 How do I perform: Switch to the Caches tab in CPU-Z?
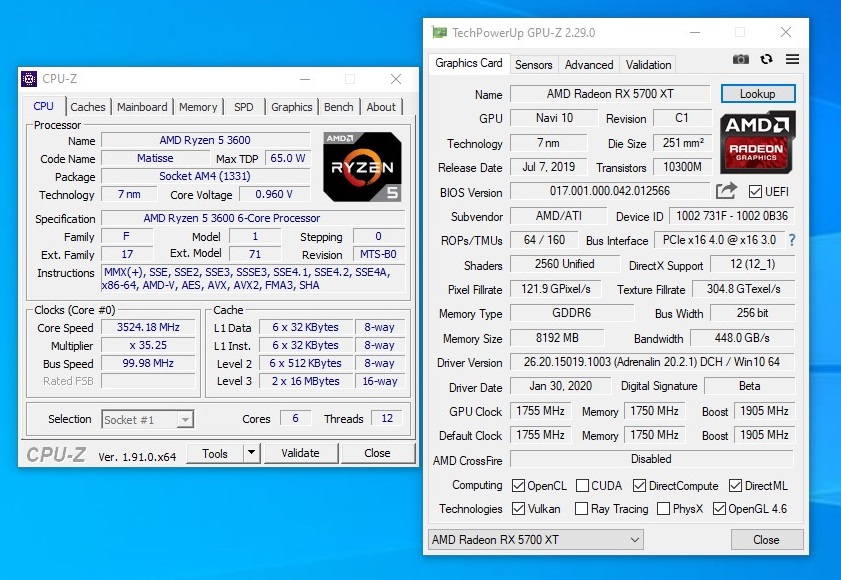(x=88, y=107)
